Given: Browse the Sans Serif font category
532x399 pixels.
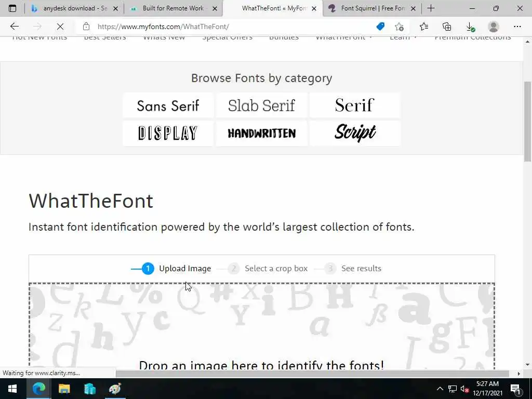Looking at the screenshot, I should point(168,105).
